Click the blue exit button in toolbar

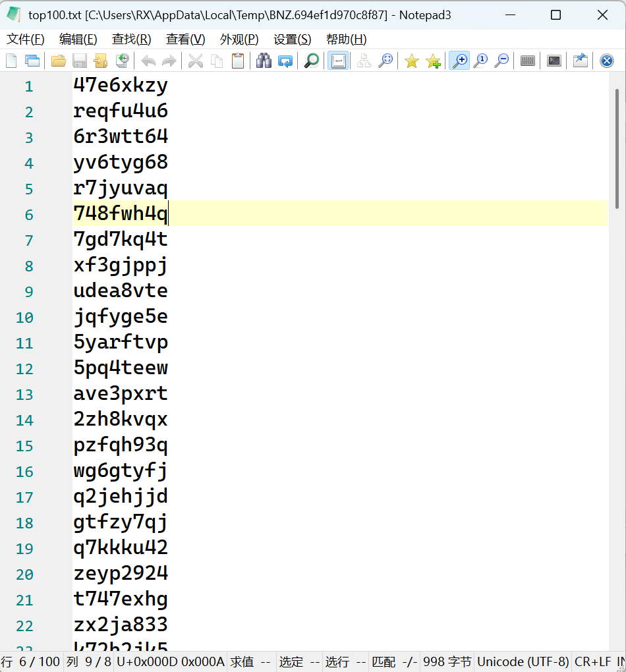[607, 61]
